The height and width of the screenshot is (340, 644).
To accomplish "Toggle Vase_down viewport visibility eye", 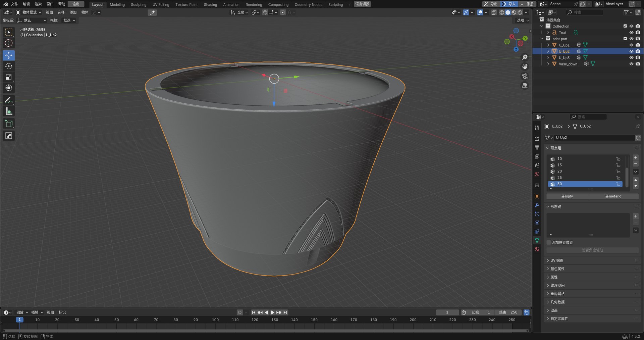I will coord(631,64).
